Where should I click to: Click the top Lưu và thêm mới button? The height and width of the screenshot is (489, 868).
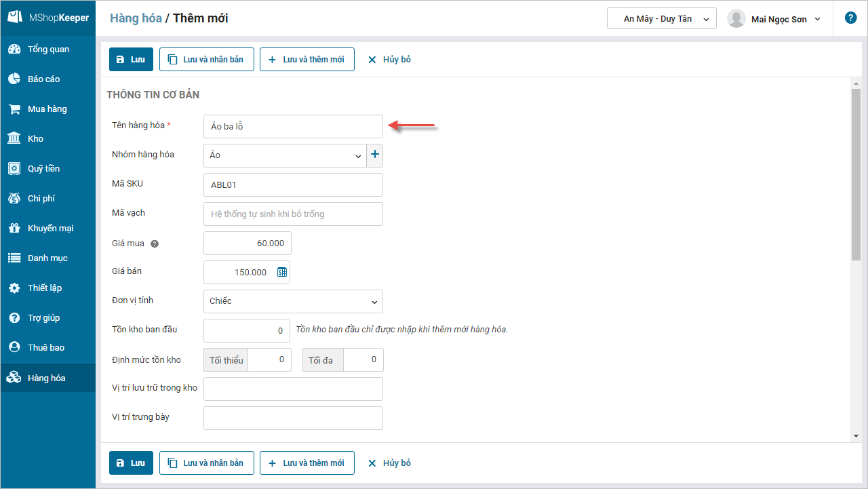307,60
